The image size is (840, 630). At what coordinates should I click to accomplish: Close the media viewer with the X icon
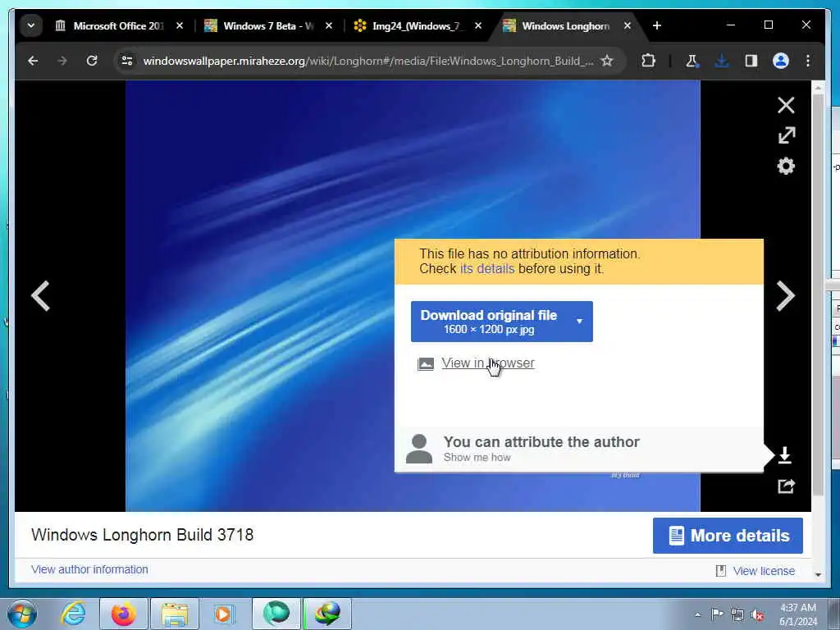(785, 105)
